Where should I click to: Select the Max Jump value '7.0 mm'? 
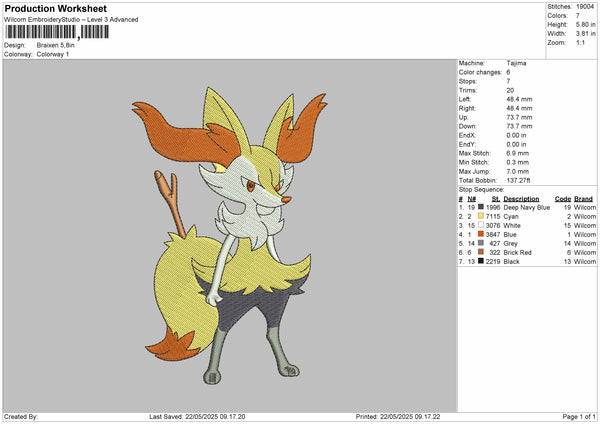(x=518, y=171)
